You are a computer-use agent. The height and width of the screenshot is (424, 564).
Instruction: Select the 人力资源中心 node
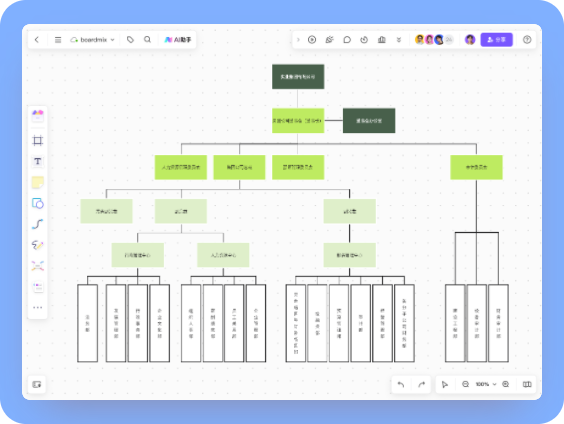pos(223,255)
